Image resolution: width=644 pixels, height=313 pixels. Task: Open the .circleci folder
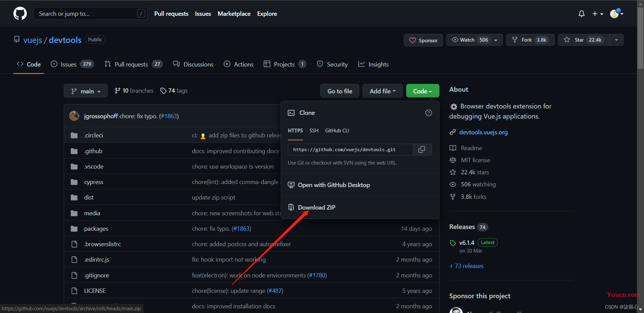(x=94, y=135)
